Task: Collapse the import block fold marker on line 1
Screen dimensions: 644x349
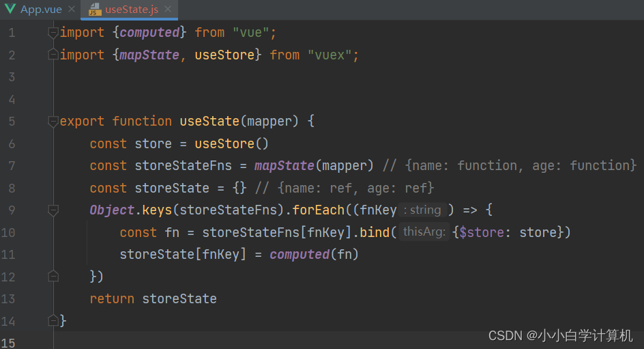Action: (x=53, y=33)
